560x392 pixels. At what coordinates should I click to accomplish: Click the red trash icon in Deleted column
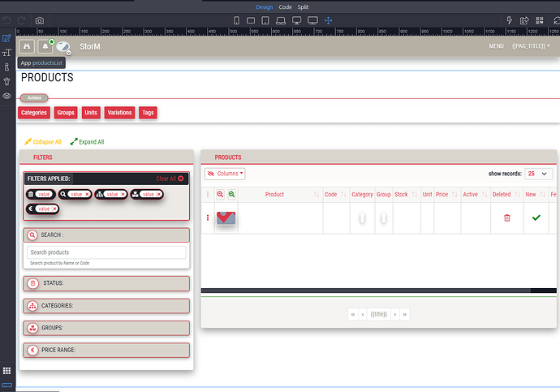pyautogui.click(x=506, y=218)
